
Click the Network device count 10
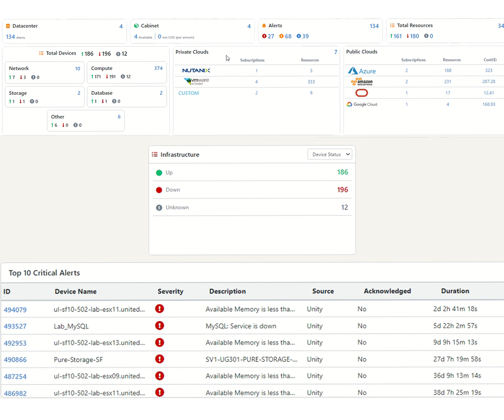(x=77, y=68)
